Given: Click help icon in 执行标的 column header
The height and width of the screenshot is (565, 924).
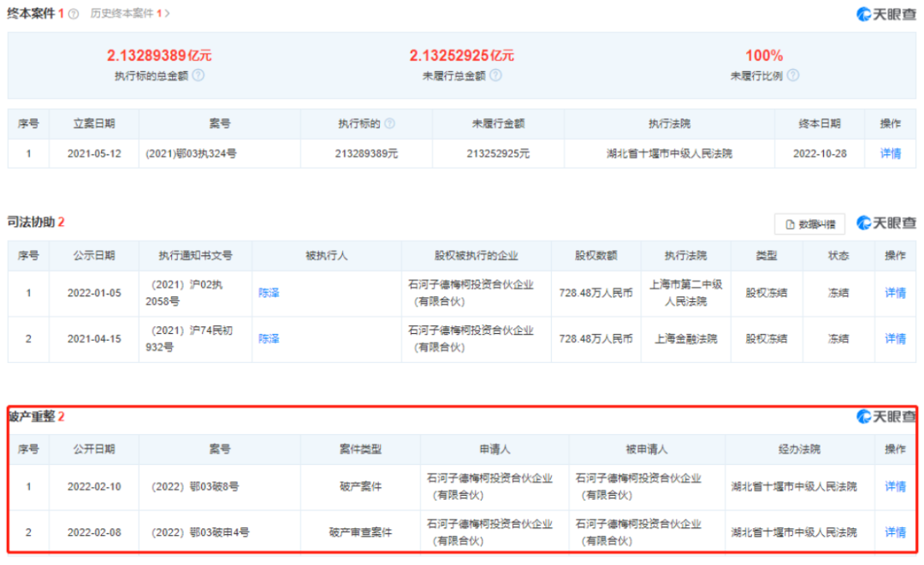Looking at the screenshot, I should point(390,123).
